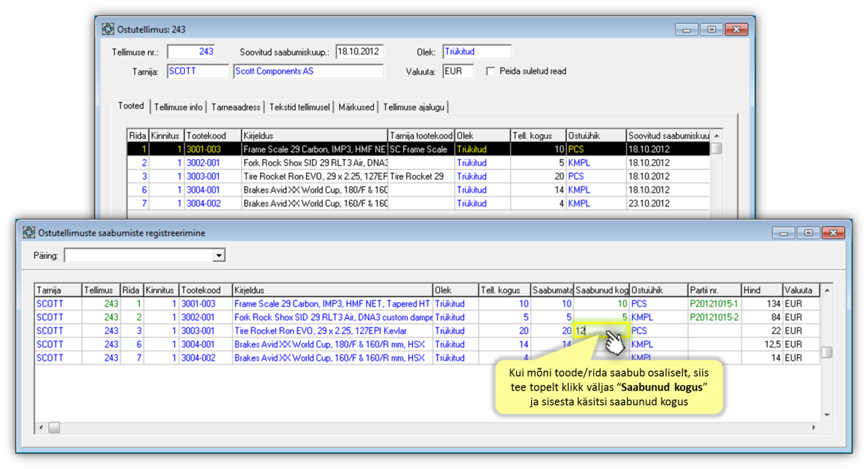Click the Ostutellimus: 243 window icon
Image resolution: width=868 pixels, height=469 pixels.
tap(107, 30)
